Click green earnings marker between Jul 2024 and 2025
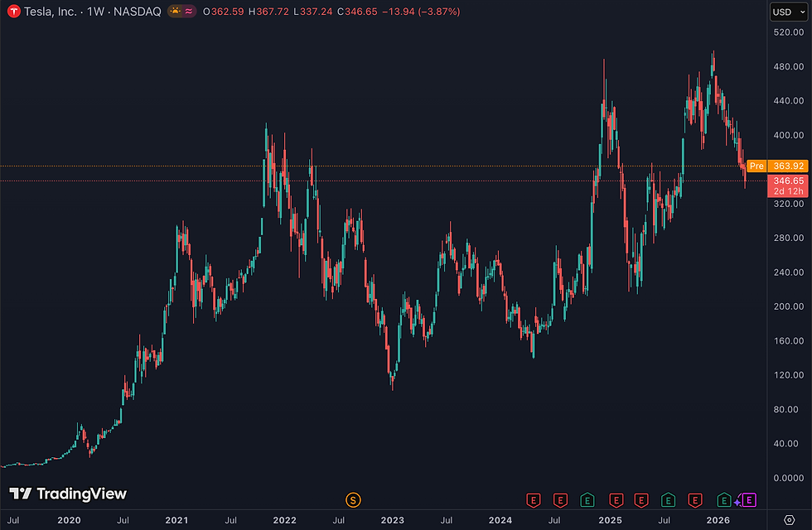 point(587,500)
